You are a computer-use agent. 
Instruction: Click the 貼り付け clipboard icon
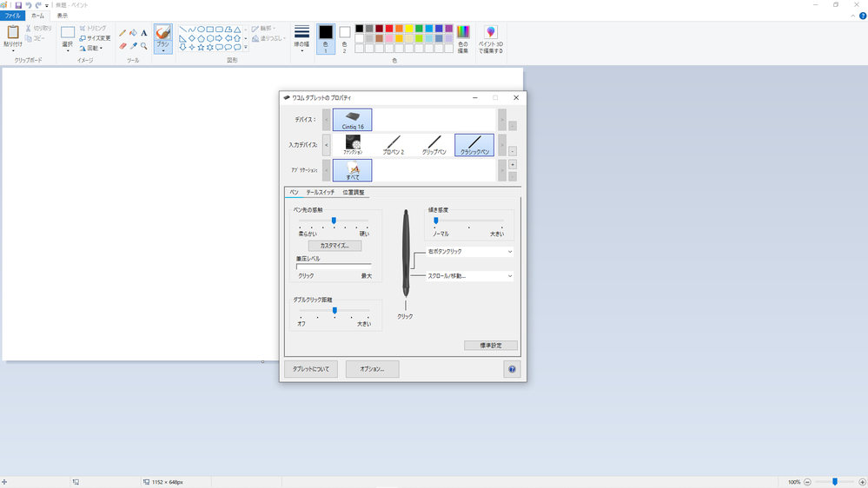[13, 32]
